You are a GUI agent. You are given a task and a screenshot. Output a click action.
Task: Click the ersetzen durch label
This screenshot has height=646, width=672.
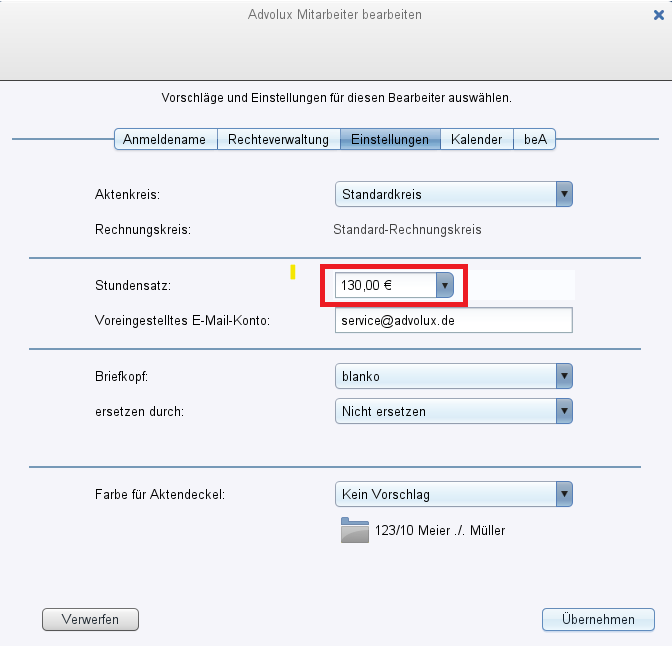tap(139, 412)
